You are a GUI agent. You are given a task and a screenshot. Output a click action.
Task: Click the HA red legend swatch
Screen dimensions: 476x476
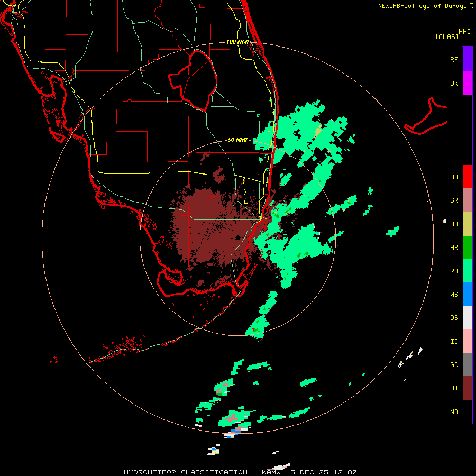[467, 177]
